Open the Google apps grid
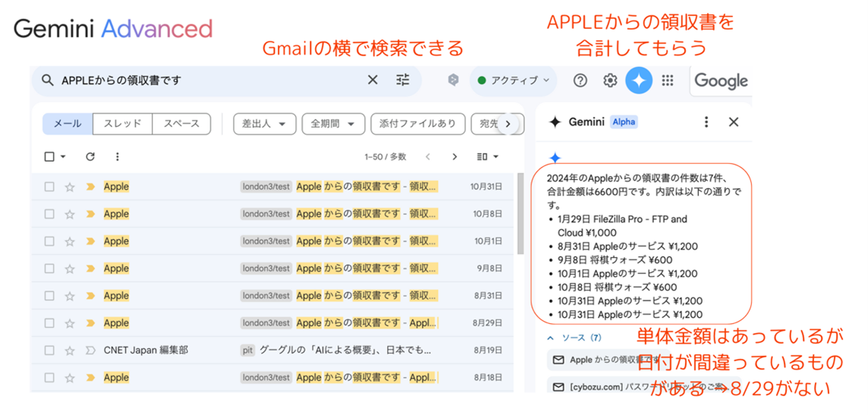This screenshot has width=868, height=415. pos(668,80)
